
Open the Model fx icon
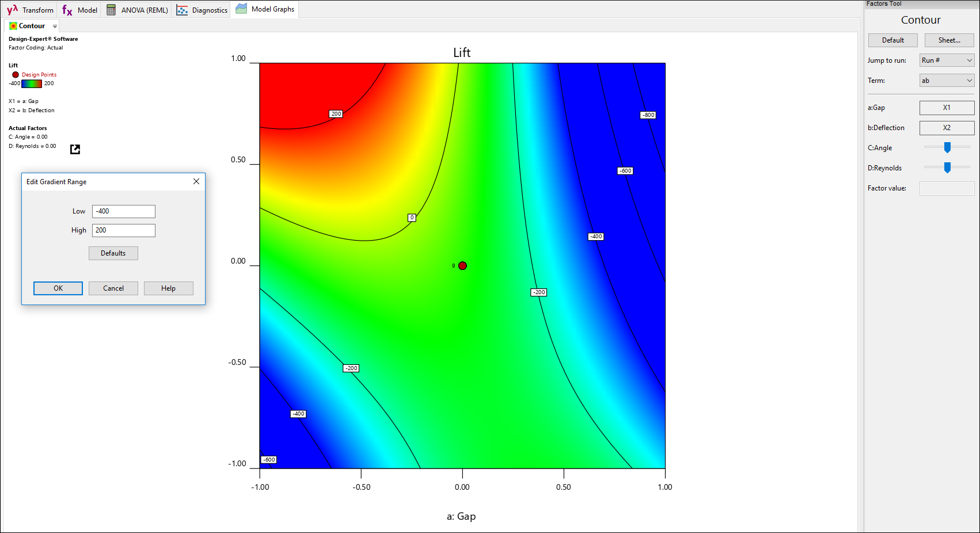[67, 9]
